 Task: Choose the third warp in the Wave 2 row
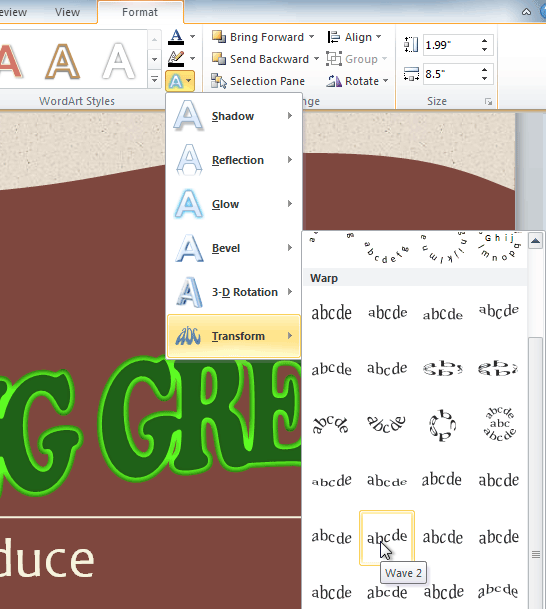[443, 538]
